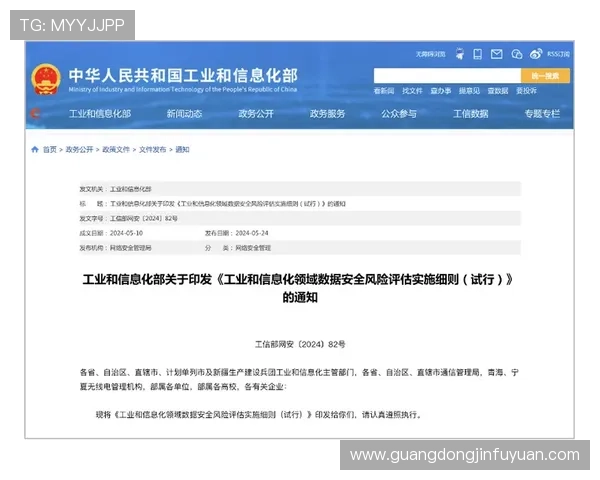This screenshot has width=600, height=480.
Task: Click the home icon in breadcrumb
Action: point(35,149)
